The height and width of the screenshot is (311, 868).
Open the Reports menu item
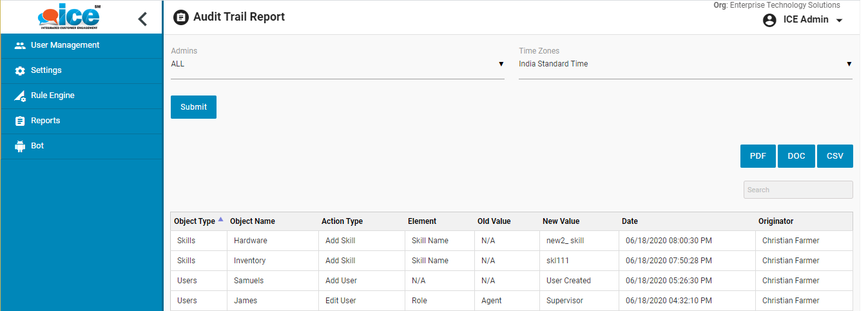(45, 121)
